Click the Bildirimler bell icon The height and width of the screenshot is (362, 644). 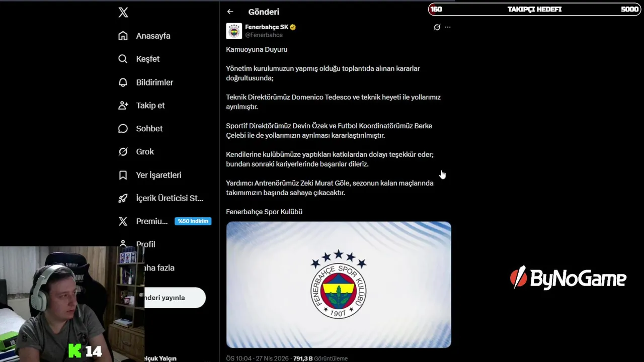click(x=123, y=82)
